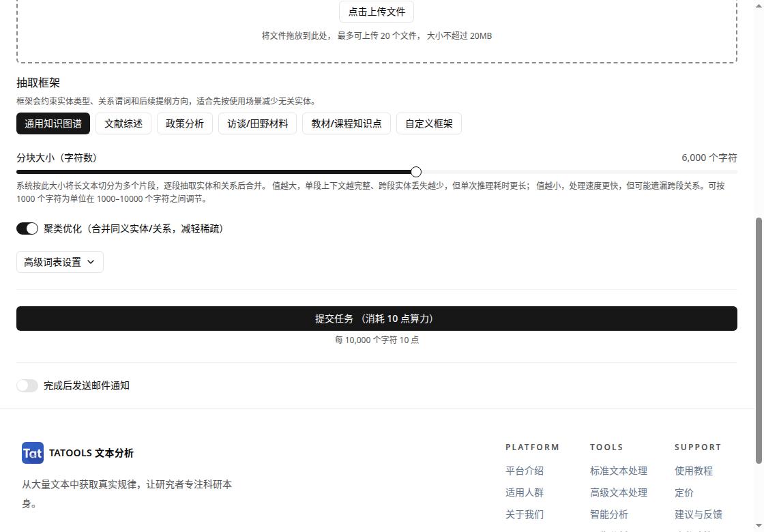
Task: Open the 关于我们 footer link
Action: (x=525, y=514)
